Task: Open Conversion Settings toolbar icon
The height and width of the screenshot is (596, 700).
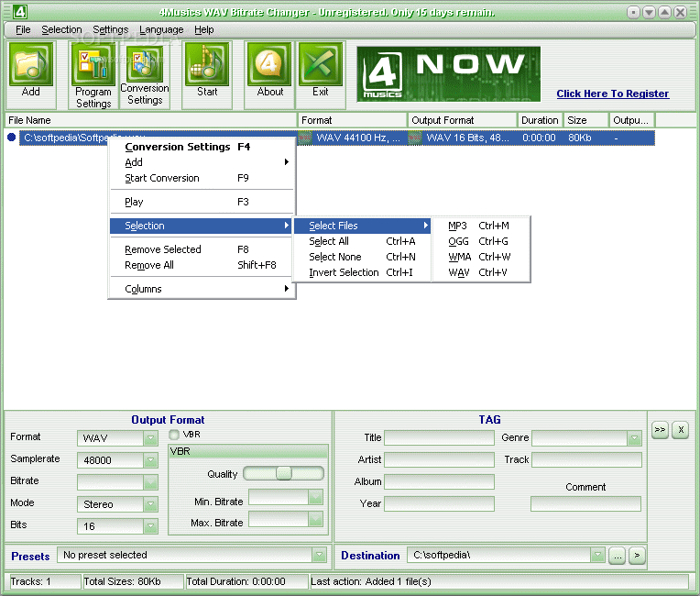Action: pyautogui.click(x=145, y=63)
